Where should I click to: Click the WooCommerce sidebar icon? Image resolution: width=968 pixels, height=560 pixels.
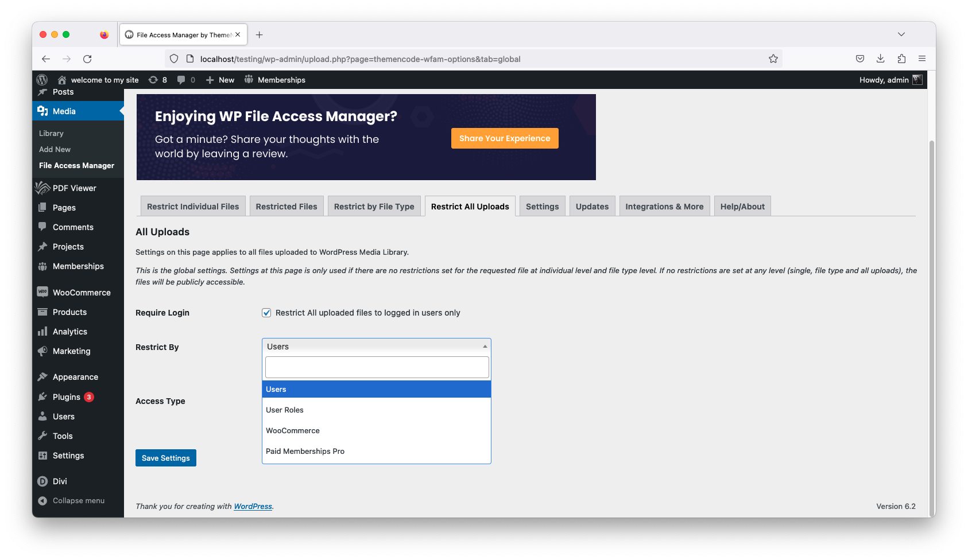tap(42, 292)
